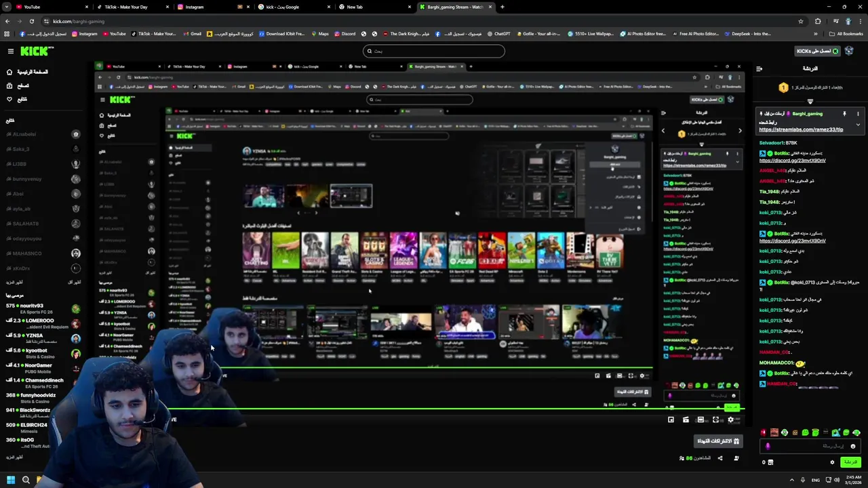Open the Windows Start menu

(10, 480)
